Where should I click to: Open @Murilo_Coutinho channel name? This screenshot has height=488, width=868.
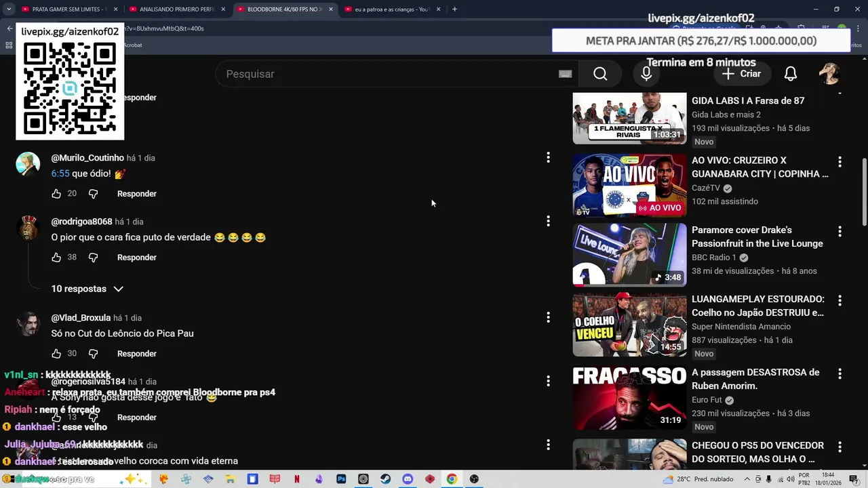[x=87, y=158]
